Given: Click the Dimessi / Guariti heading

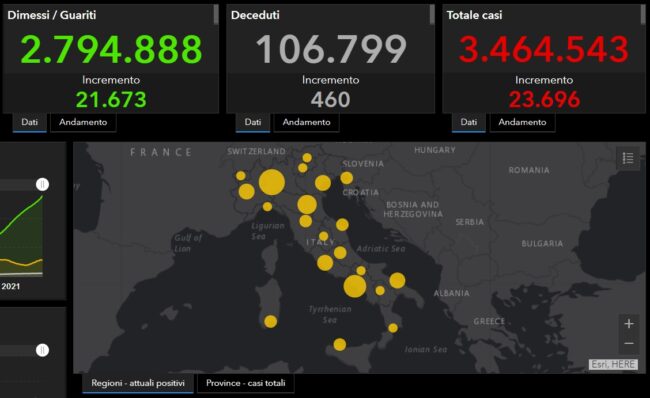Looking at the screenshot, I should [x=52, y=15].
